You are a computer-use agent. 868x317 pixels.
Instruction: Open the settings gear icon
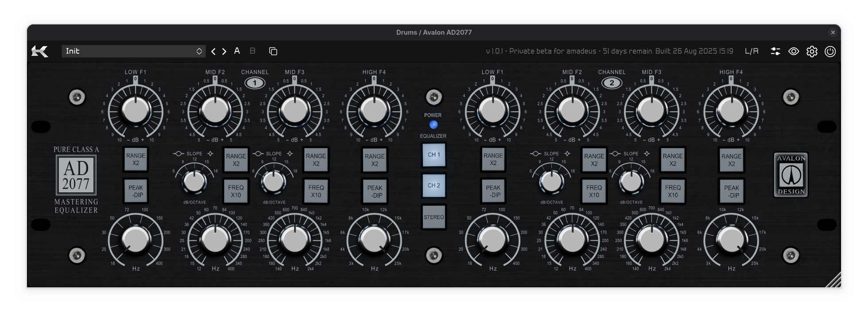coord(812,51)
